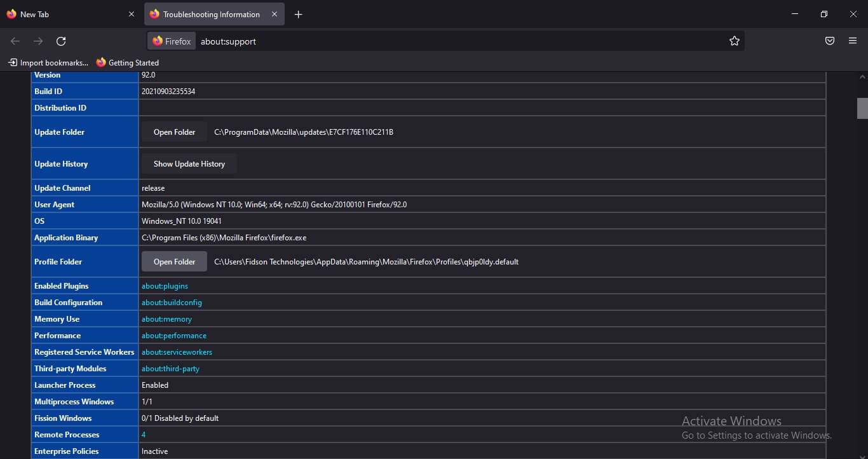Open a new tab with the plus icon
This screenshot has height=459, width=868.
point(299,15)
